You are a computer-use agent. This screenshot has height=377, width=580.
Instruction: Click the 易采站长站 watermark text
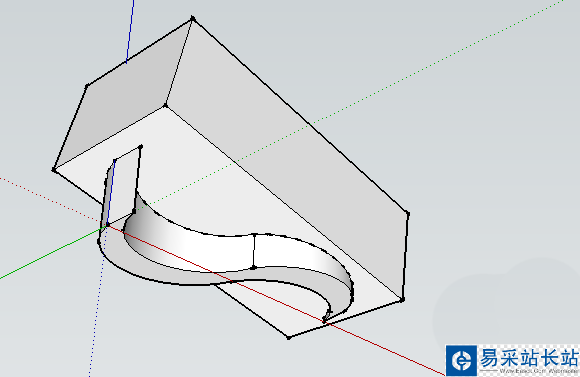(529, 358)
